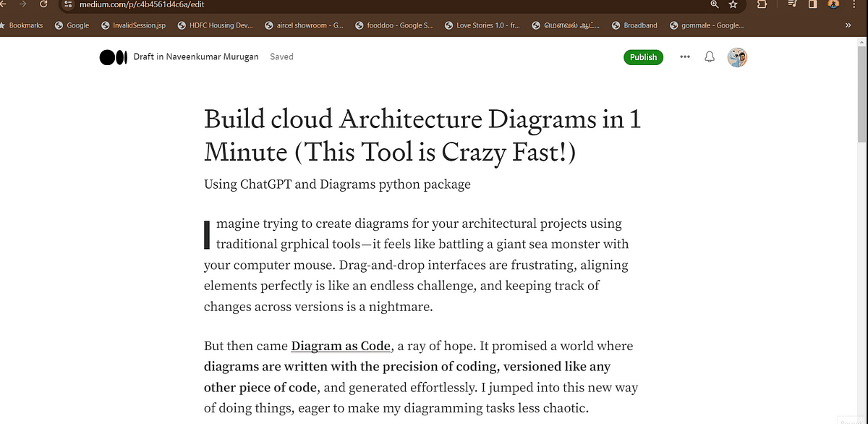Click the zoom magnifier icon in address bar
Image resolution: width=868 pixels, height=424 pixels.
click(715, 4)
